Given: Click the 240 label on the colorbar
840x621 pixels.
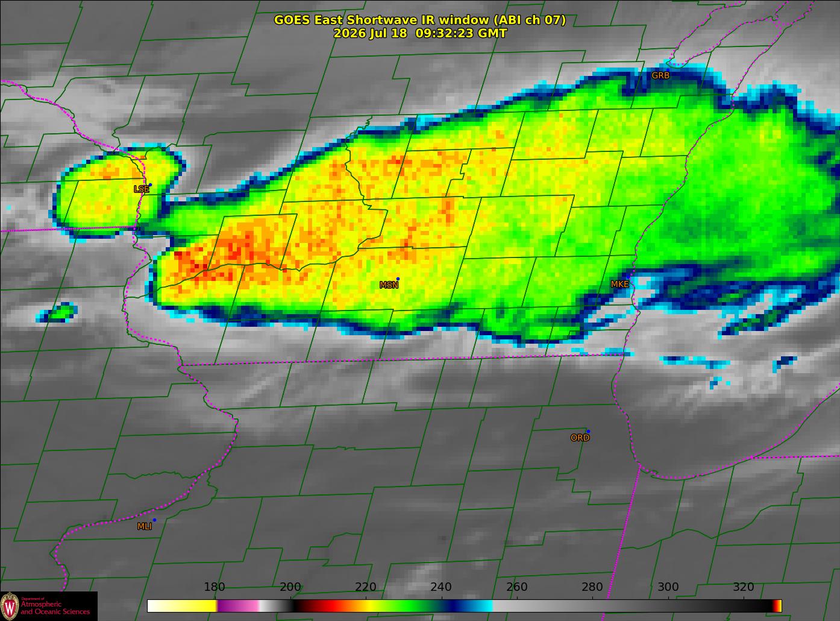Looking at the screenshot, I should (x=441, y=587).
